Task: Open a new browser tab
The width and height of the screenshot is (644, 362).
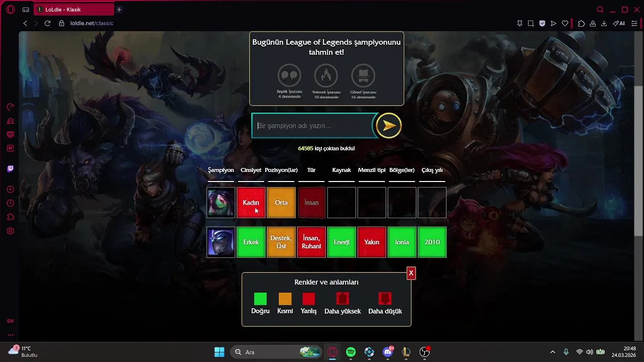Action: [119, 10]
